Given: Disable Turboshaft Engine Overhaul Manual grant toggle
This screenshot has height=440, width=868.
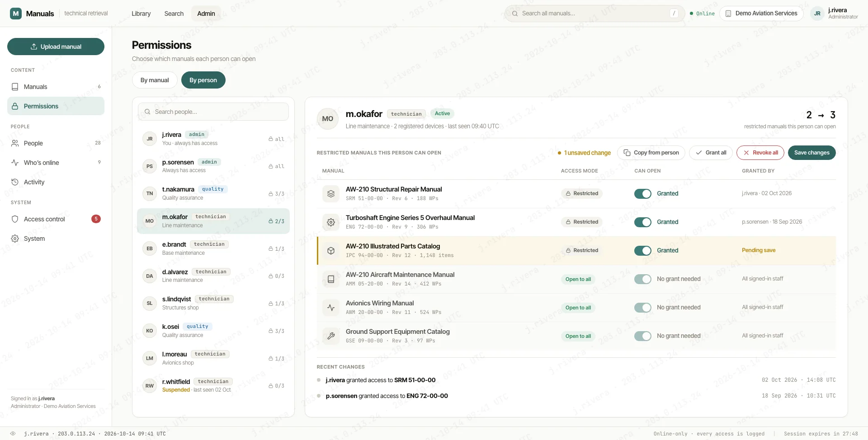Looking at the screenshot, I should click(642, 222).
